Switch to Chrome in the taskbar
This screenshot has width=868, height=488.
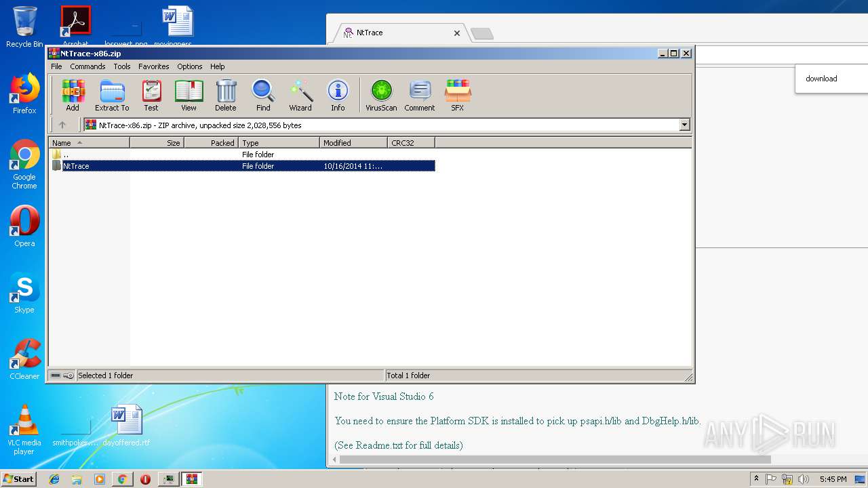pyautogui.click(x=122, y=479)
